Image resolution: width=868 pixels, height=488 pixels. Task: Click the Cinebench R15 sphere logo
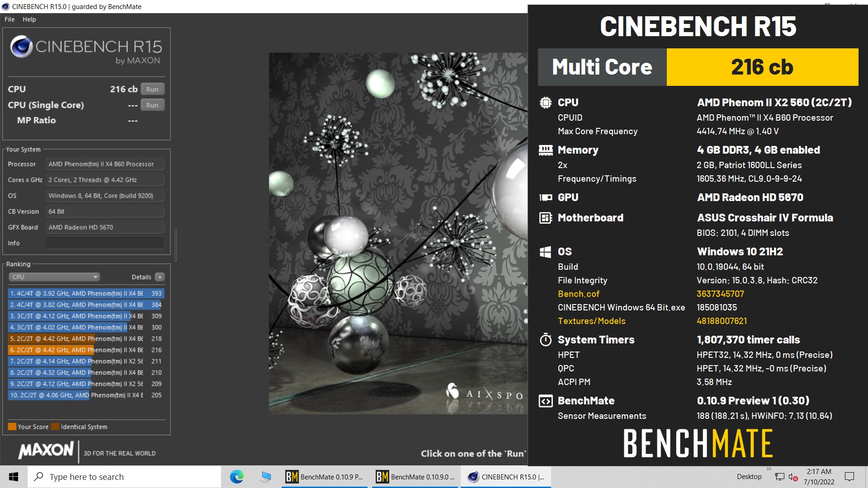pyautogui.click(x=21, y=46)
